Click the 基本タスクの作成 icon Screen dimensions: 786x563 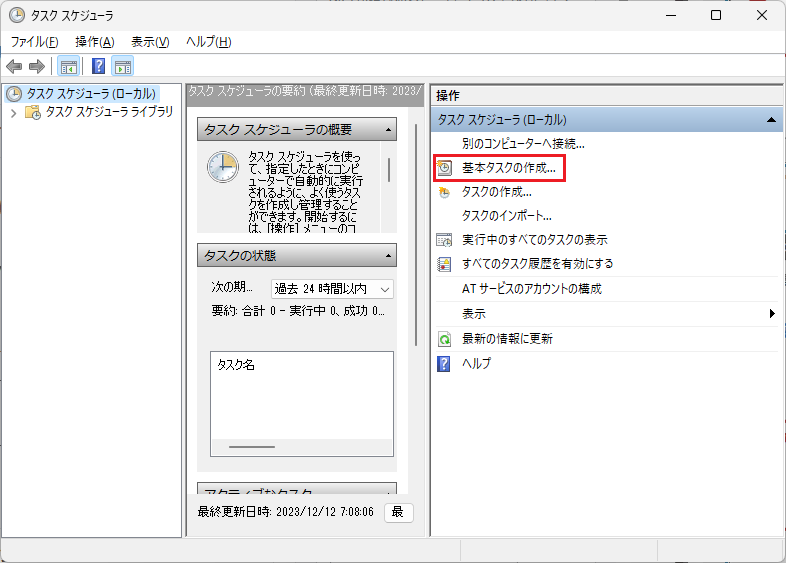[x=444, y=168]
